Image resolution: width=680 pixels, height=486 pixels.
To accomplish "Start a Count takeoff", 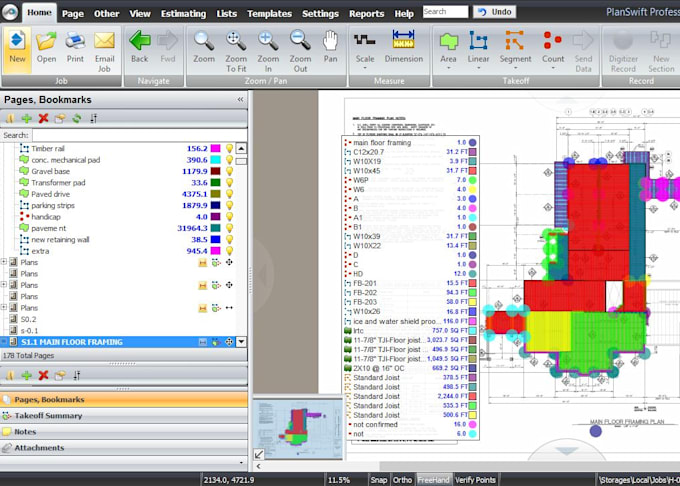I will [553, 48].
